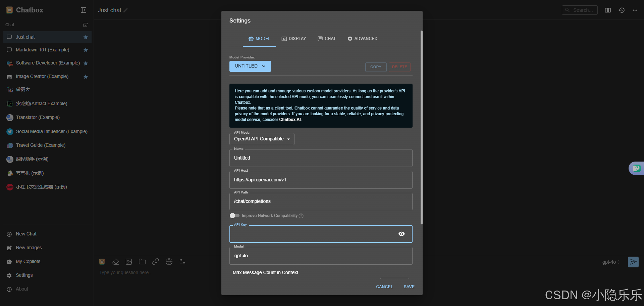Screen dimensions: 644x306
Task: Toggle split panel view icon
Action: pyautogui.click(x=608, y=10)
